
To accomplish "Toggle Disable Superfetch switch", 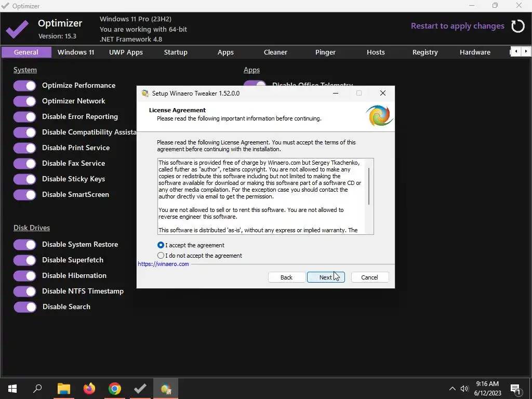I will [x=24, y=260].
